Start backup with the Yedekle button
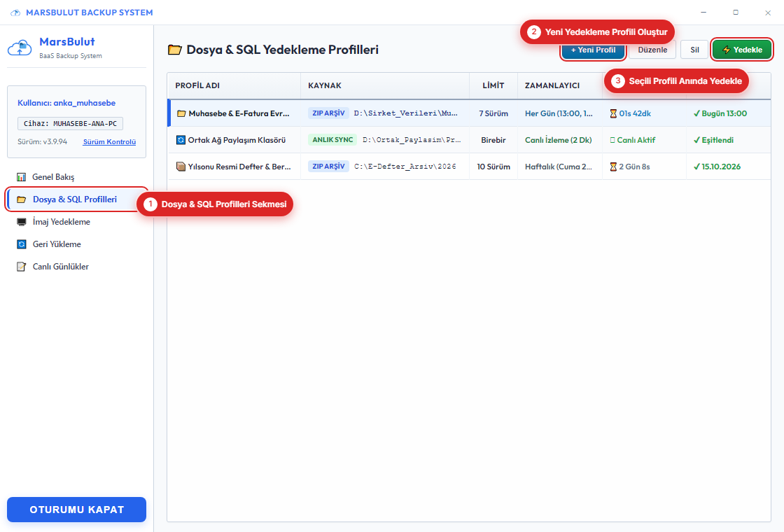Image resolution: width=784 pixels, height=532 pixels. 742,50
